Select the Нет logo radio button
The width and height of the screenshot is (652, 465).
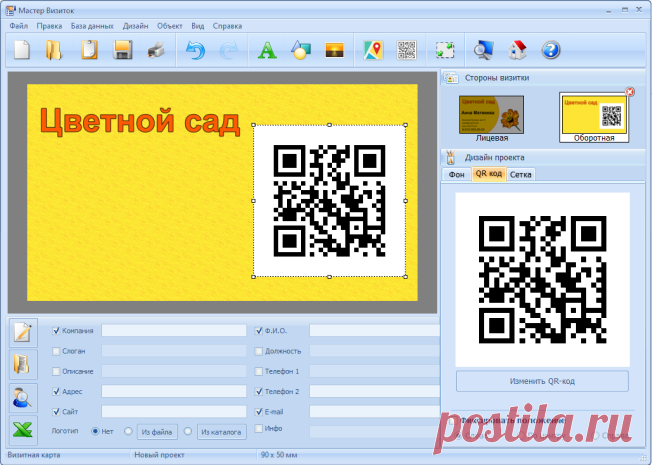coord(96,431)
